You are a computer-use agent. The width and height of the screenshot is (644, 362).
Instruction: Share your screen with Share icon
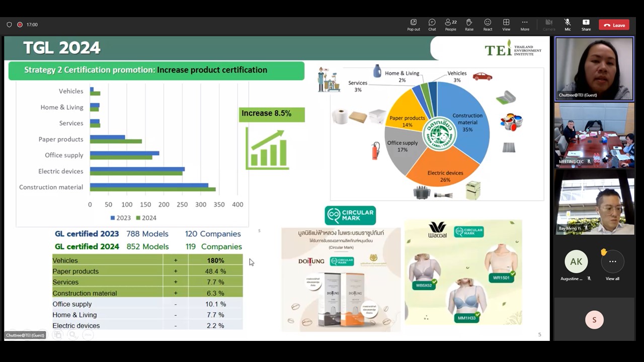586,25
